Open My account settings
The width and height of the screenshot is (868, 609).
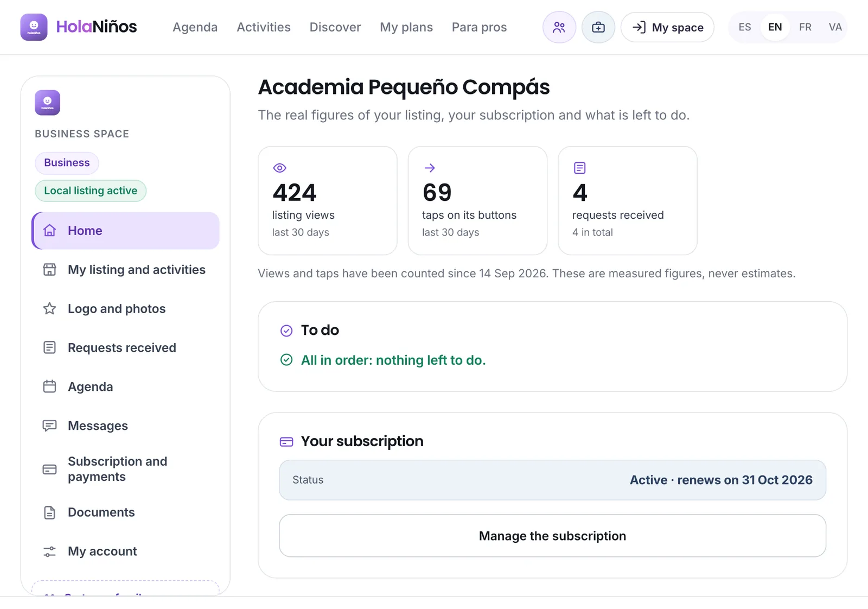pyautogui.click(x=126, y=551)
